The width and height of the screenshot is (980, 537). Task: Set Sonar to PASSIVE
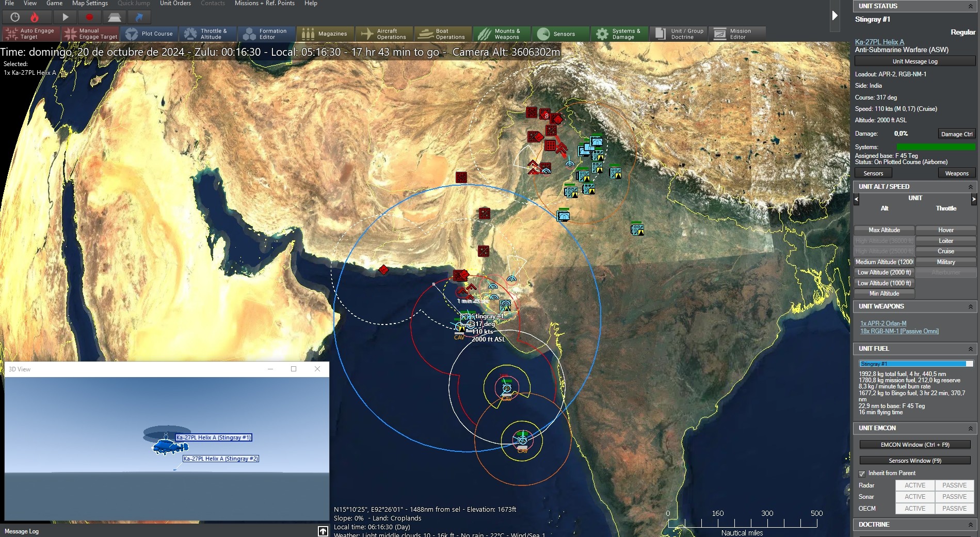pyautogui.click(x=954, y=497)
